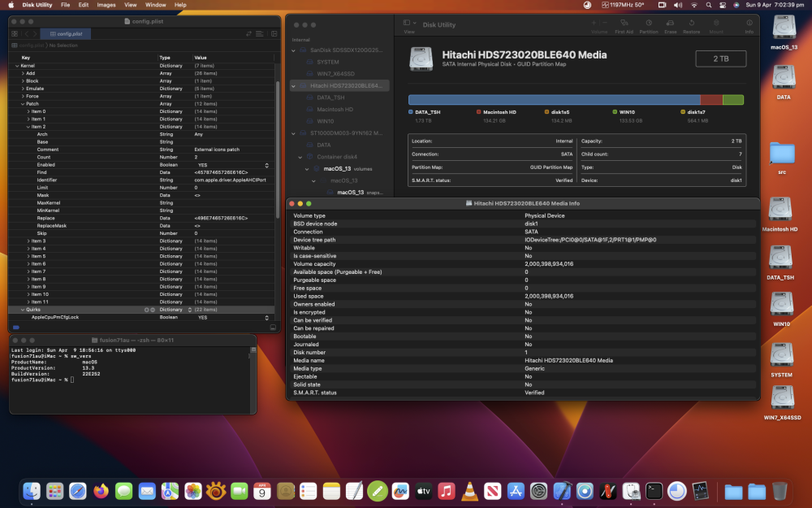Click the Quirks row remove minus button
Image resolution: width=812 pixels, height=508 pixels.
pyautogui.click(x=153, y=310)
